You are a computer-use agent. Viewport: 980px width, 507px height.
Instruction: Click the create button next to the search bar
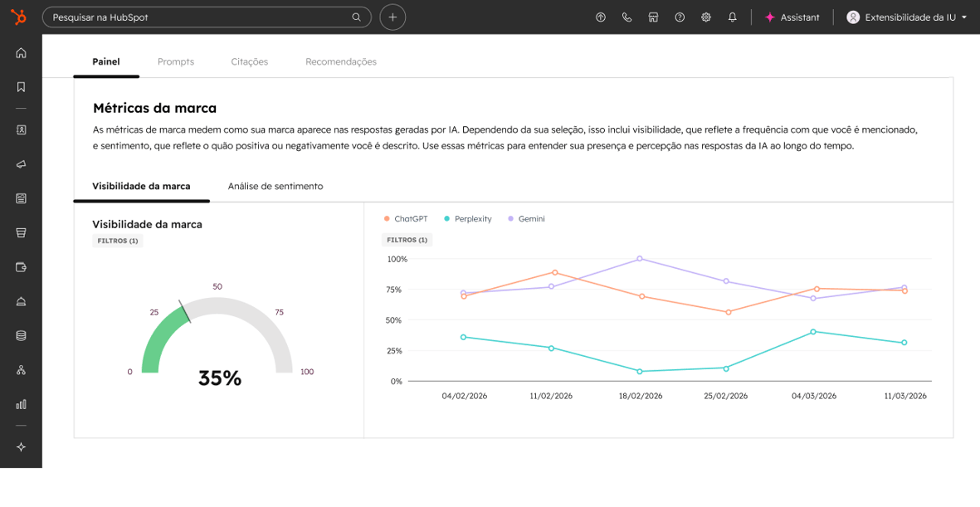click(392, 17)
